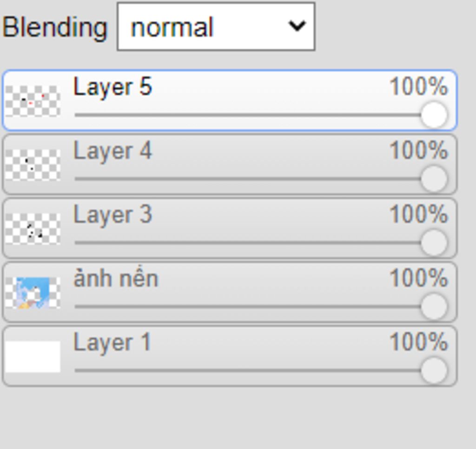
Task: Select the ảnh nền layer thumbnail
Action: 33,293
